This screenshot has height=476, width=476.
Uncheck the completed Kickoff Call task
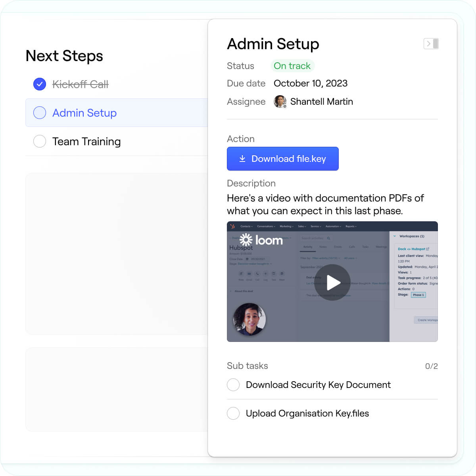tap(40, 84)
